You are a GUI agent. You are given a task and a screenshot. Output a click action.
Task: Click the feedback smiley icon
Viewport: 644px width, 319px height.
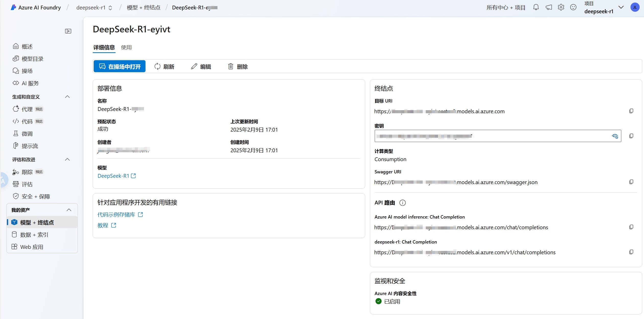pos(573,7)
